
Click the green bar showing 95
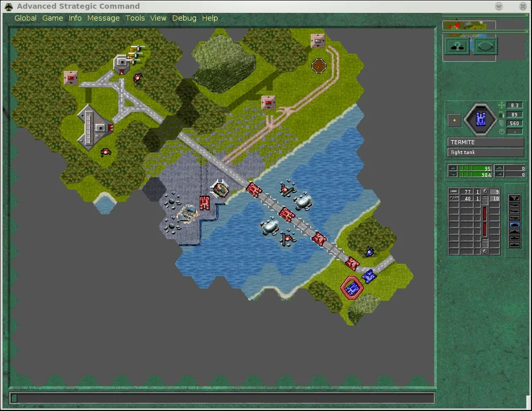(x=475, y=168)
